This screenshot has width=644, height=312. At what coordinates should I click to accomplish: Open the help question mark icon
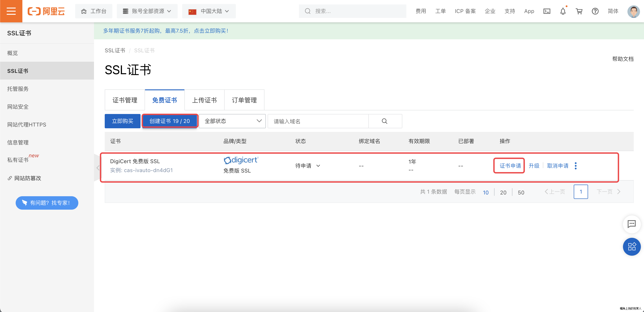click(x=595, y=11)
